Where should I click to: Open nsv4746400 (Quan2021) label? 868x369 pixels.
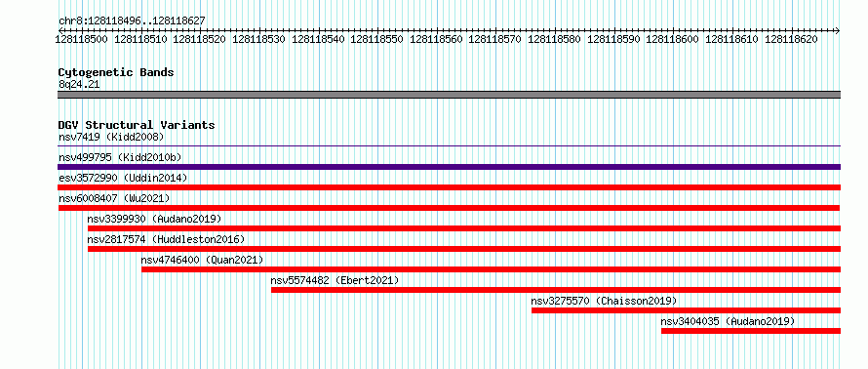(x=203, y=260)
